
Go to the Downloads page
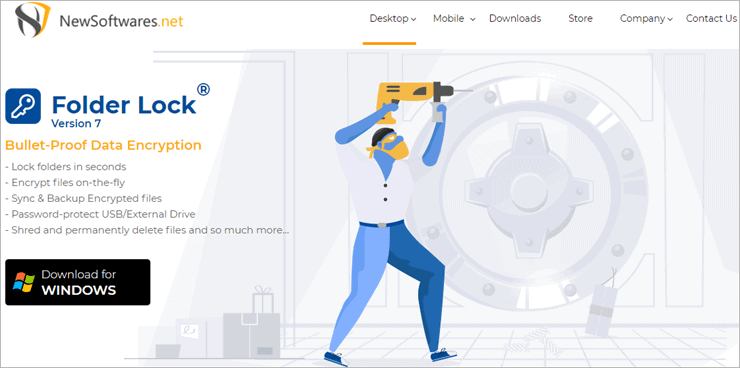click(x=515, y=18)
